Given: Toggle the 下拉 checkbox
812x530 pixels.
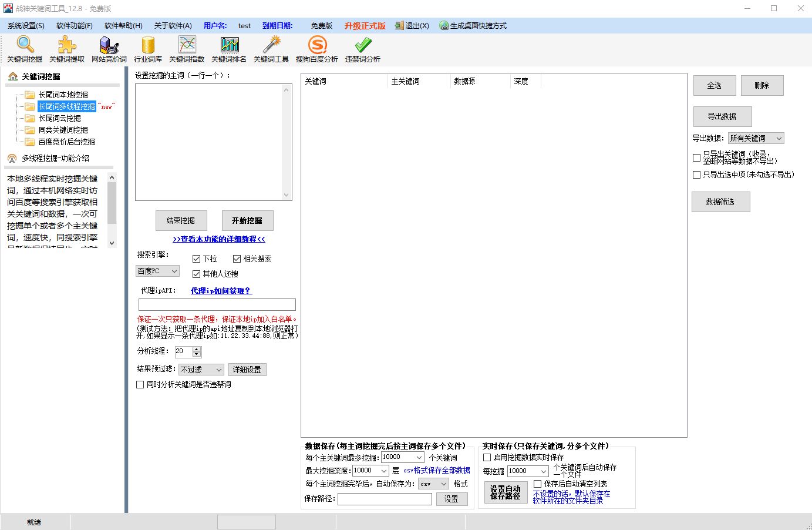Looking at the screenshot, I should [197, 259].
